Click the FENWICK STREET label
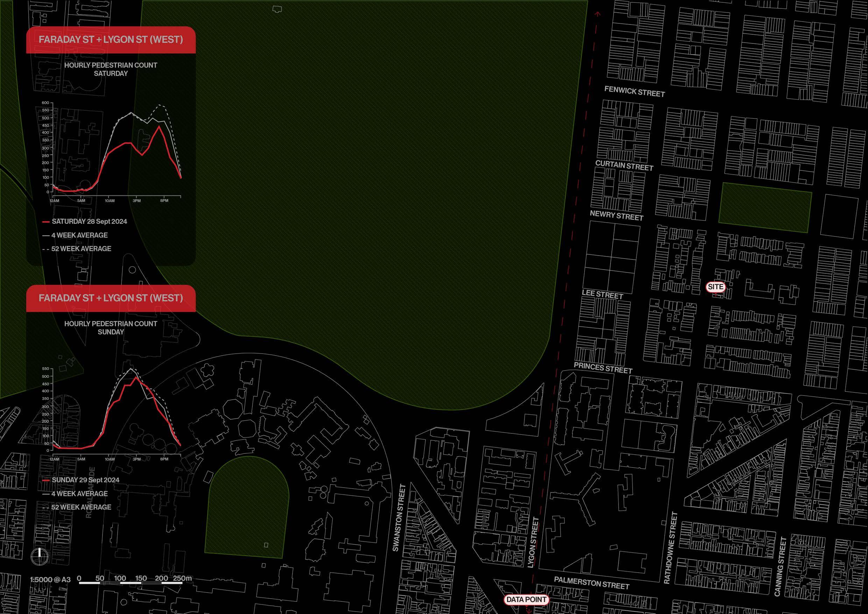Image resolution: width=868 pixels, height=614 pixels. pyautogui.click(x=634, y=91)
